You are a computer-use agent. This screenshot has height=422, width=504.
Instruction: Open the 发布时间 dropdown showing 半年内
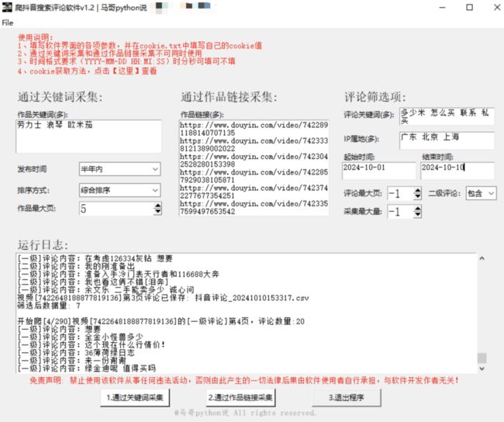point(119,169)
